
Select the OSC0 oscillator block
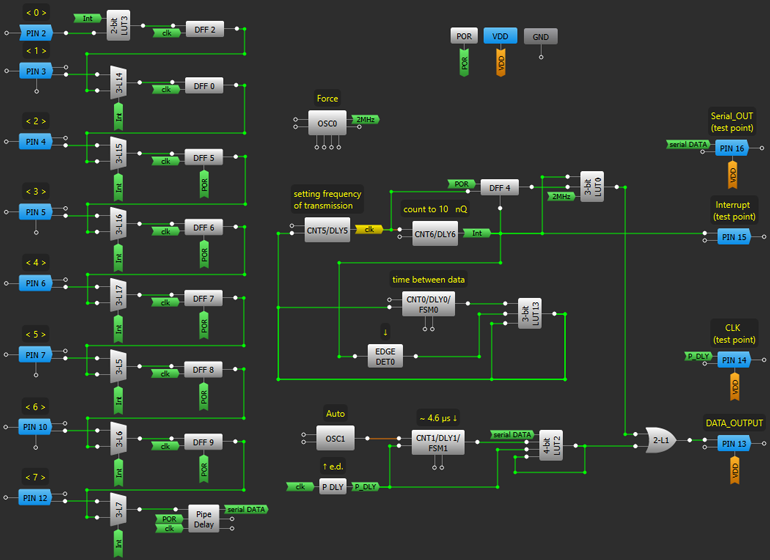click(x=327, y=122)
